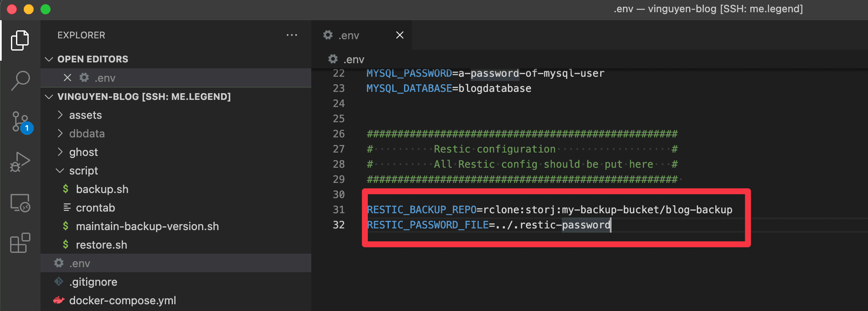Open the Extensions view
The height and width of the screenshot is (311, 868).
20,243
